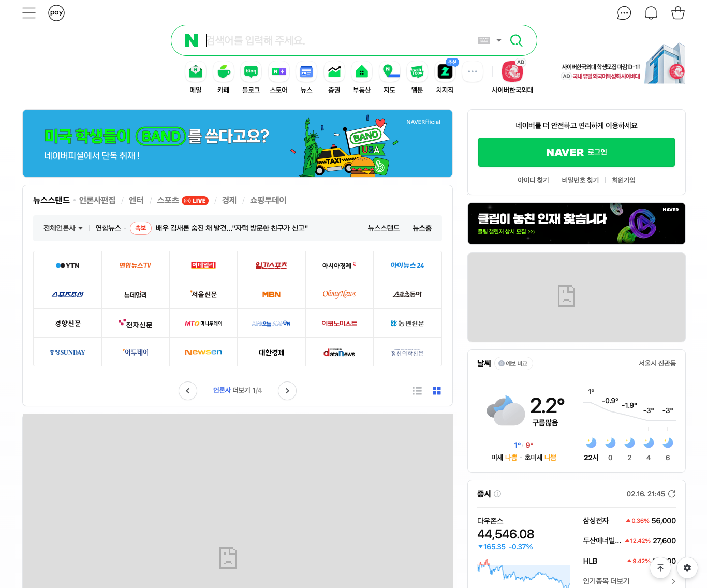Open notifications bell

point(651,13)
